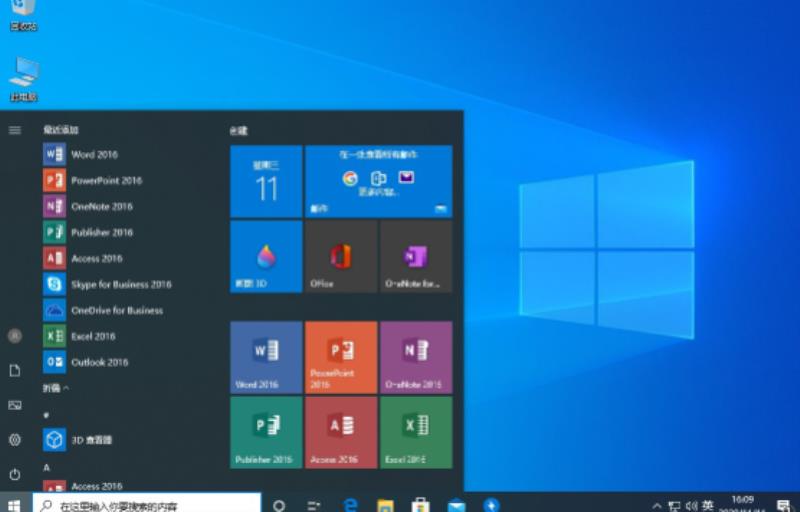Viewport: 800px width, 512px height.
Task: Open the Action Center notifications icon
Action: 783,505
